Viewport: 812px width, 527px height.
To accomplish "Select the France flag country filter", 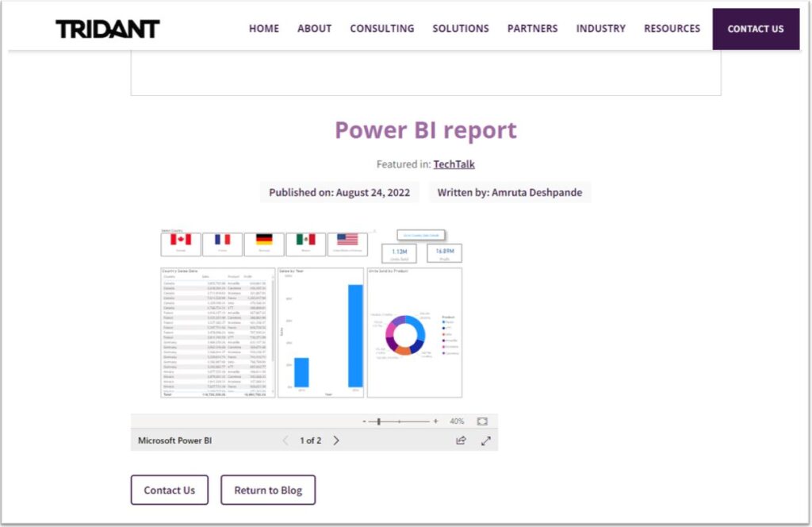I will (223, 240).
